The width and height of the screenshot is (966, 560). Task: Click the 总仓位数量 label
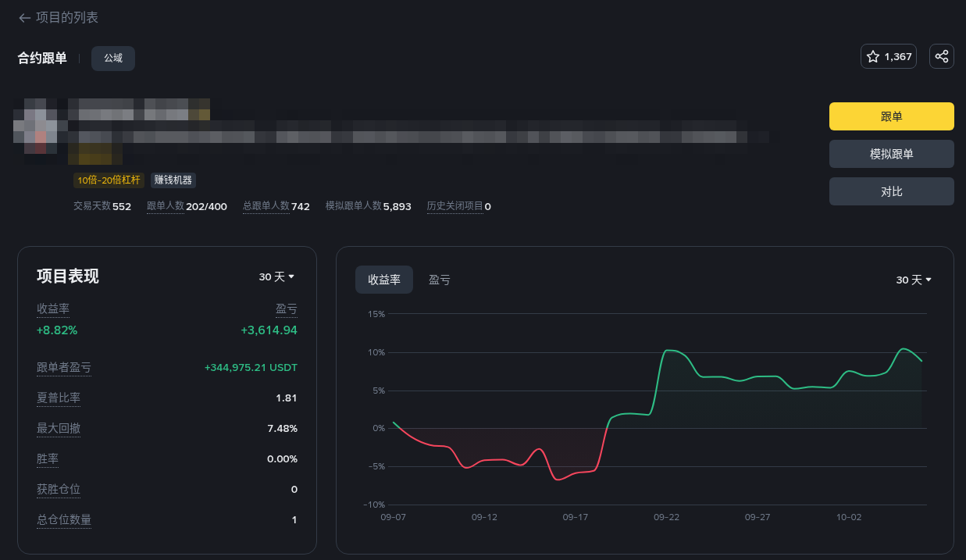click(64, 519)
